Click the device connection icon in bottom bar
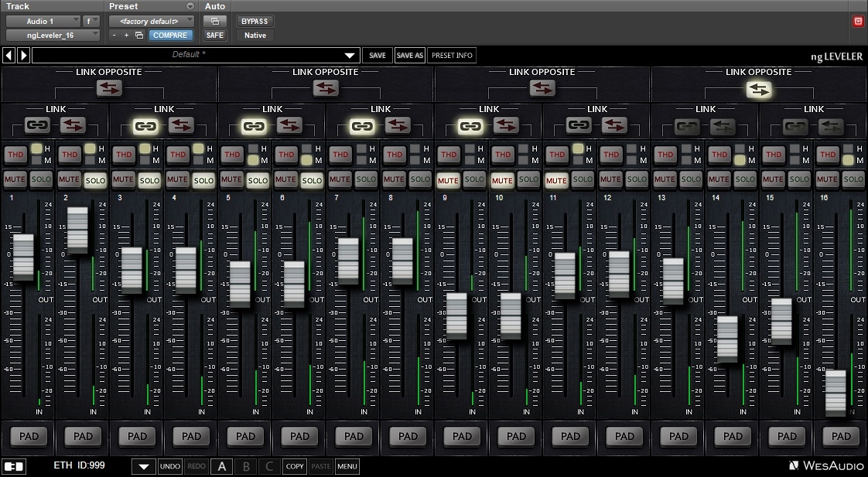Screen dimensions: 868x477 14,466
